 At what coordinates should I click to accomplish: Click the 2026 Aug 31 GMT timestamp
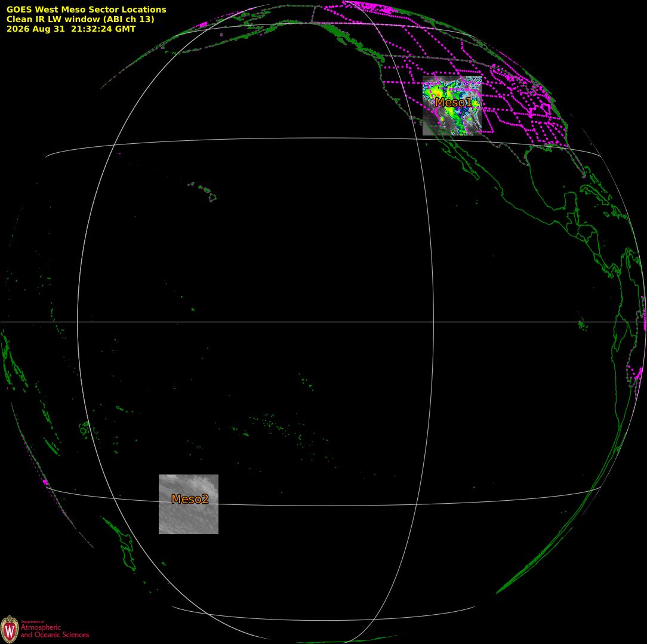pyautogui.click(x=71, y=29)
